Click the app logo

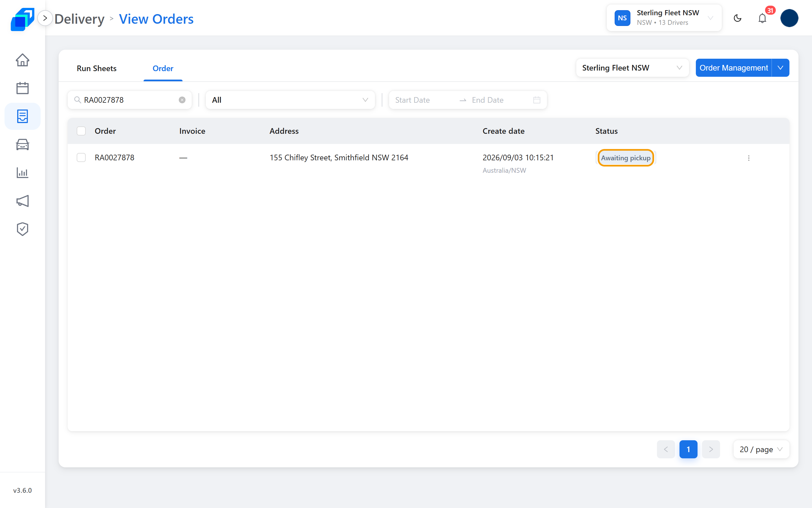pos(23,19)
